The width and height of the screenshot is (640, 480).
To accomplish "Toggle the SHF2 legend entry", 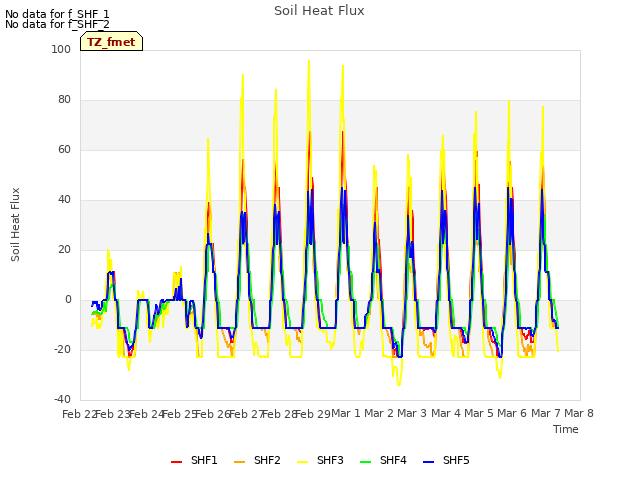I will pyautogui.click(x=257, y=461).
